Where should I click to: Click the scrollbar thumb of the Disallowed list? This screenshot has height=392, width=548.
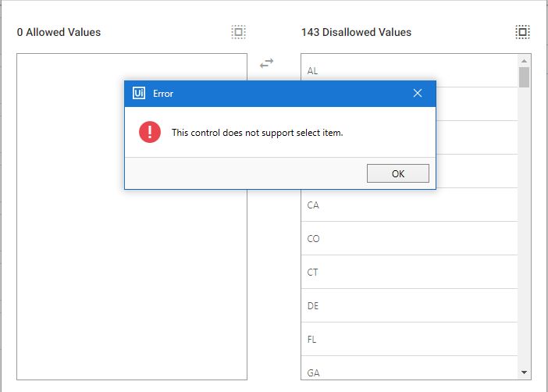coord(524,77)
